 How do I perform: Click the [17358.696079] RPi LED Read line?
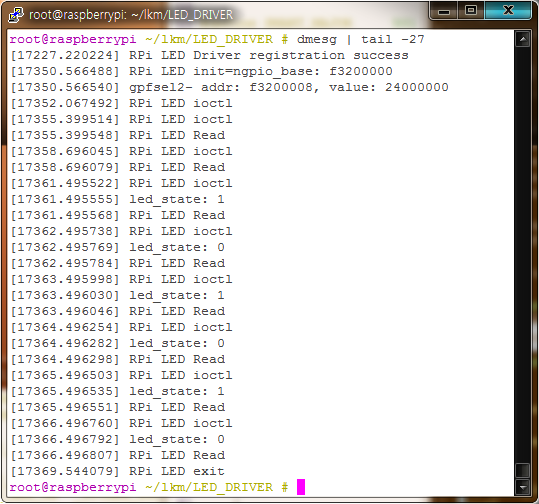tap(118, 167)
